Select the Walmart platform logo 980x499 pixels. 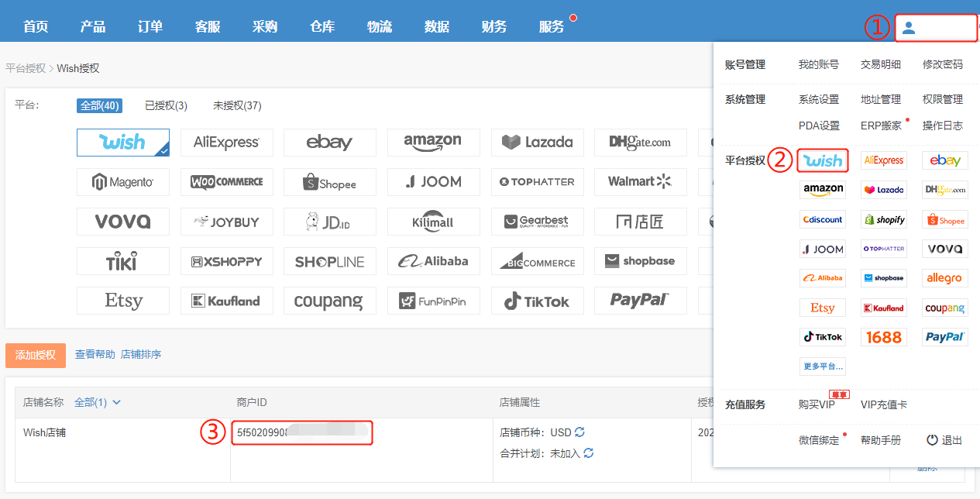pyautogui.click(x=641, y=182)
